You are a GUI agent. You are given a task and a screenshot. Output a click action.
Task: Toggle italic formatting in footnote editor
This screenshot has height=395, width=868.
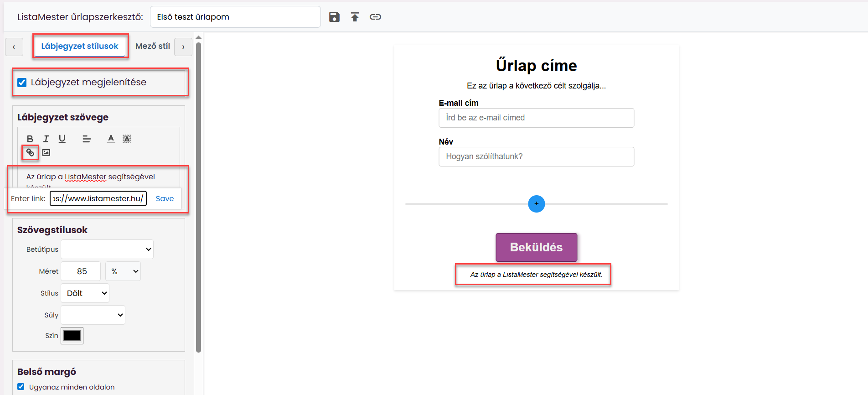click(46, 139)
